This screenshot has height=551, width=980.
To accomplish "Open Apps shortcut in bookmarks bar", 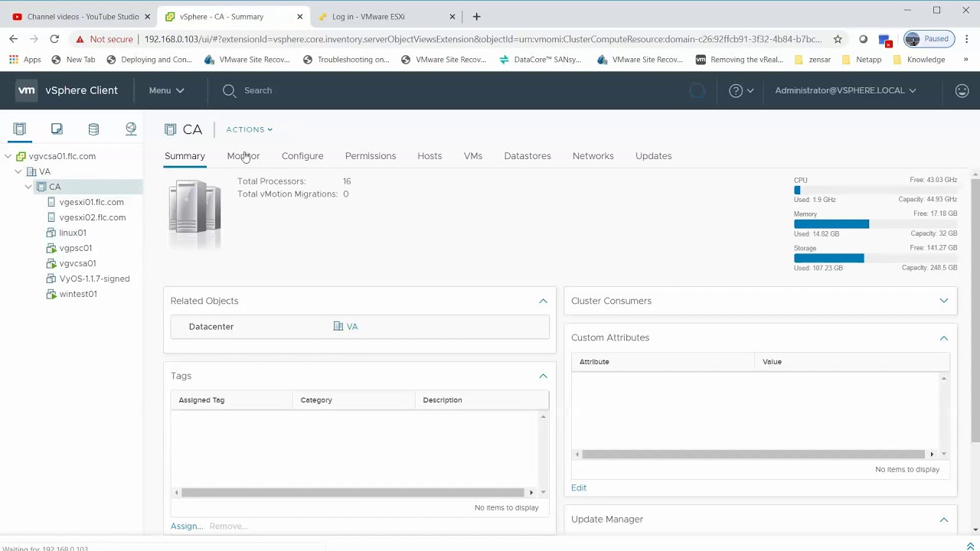I will 25,60.
